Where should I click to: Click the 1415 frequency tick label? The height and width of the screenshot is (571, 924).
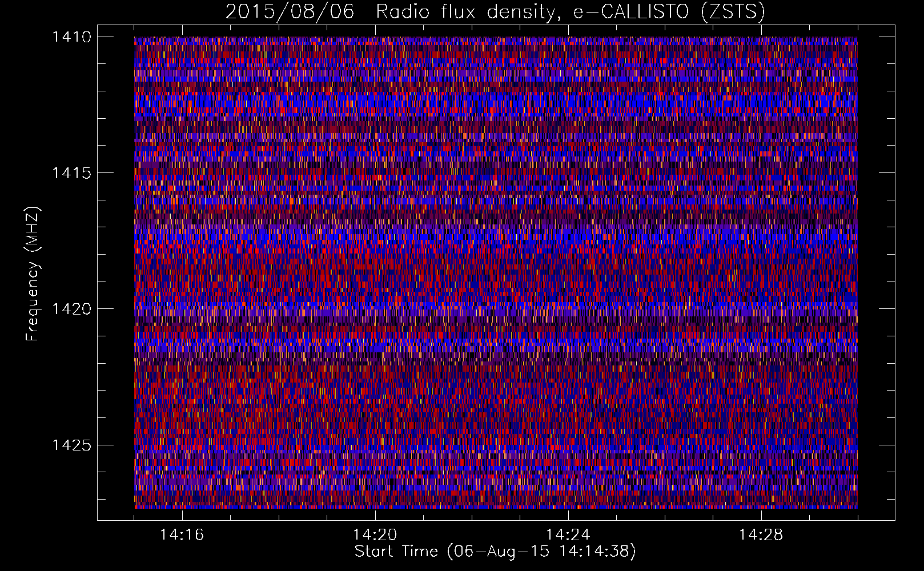(x=71, y=173)
